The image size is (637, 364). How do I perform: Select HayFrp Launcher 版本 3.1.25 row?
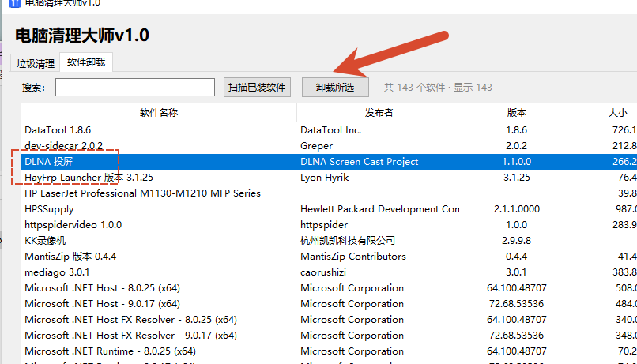coord(329,178)
